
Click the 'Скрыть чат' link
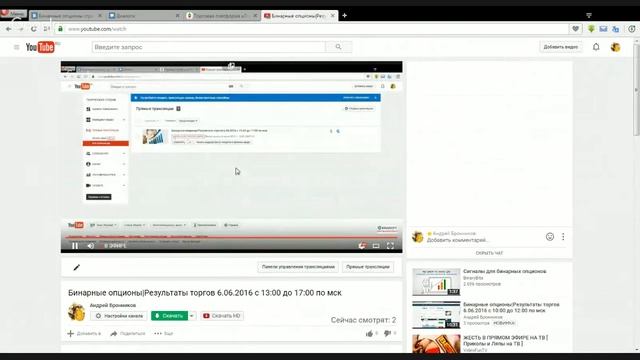click(x=489, y=253)
